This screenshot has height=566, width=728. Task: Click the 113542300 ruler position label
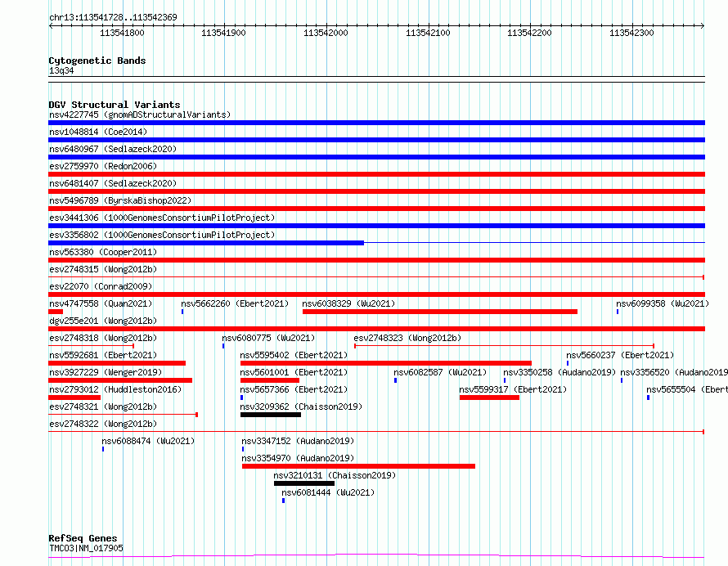click(x=631, y=33)
